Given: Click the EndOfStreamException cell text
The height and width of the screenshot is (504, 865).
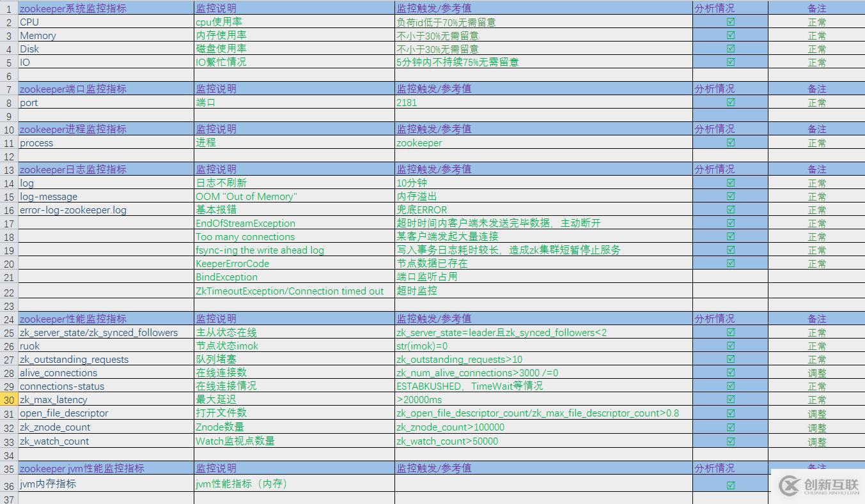Looking at the screenshot, I should (x=245, y=223).
